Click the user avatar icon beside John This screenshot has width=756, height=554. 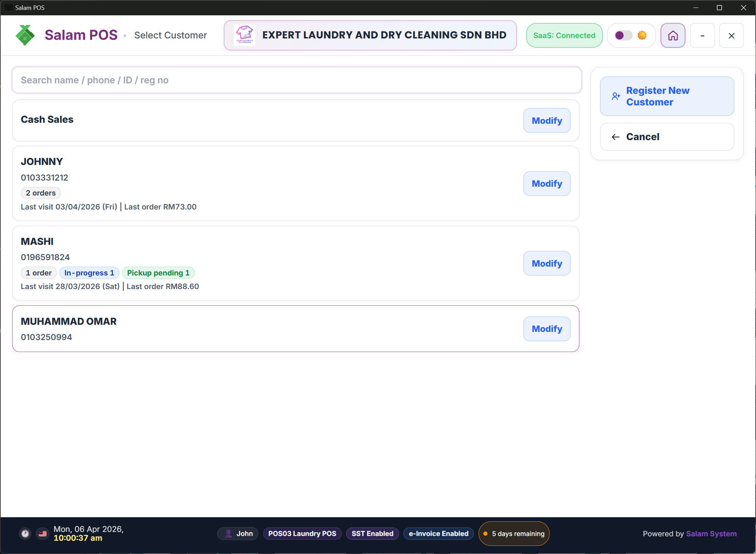[228, 534]
